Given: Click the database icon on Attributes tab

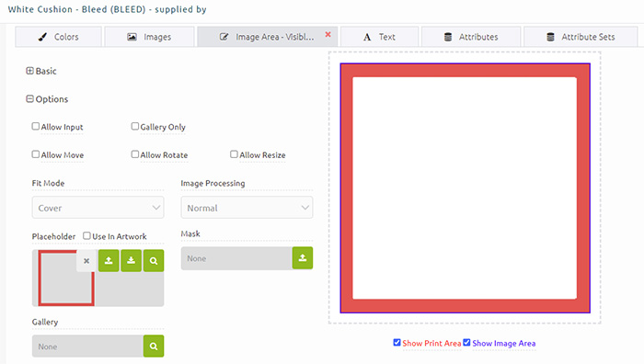Looking at the screenshot, I should 448,37.
